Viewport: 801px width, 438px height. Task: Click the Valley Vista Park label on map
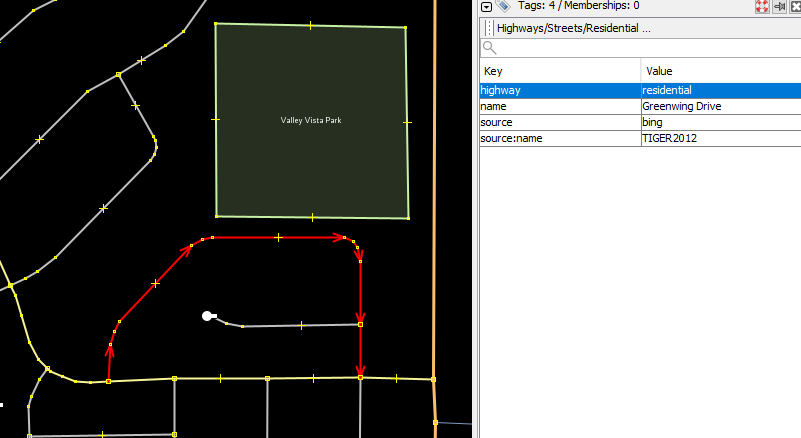pyautogui.click(x=311, y=120)
